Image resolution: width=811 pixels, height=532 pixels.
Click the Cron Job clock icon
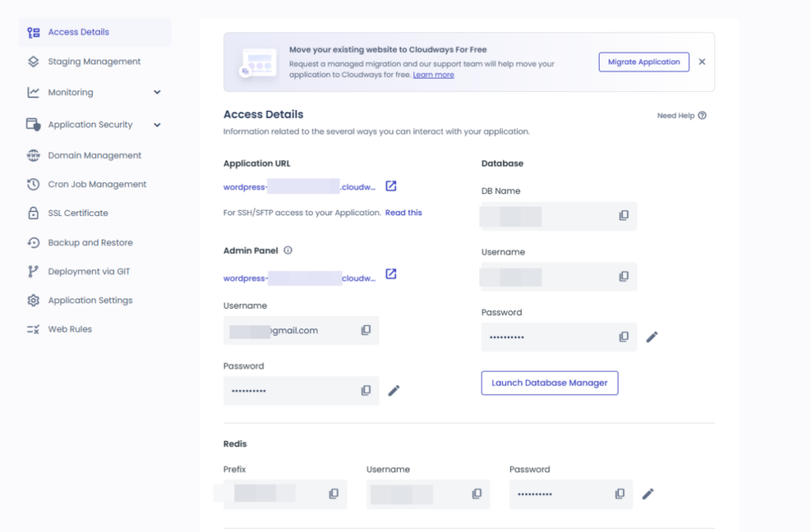point(33,184)
